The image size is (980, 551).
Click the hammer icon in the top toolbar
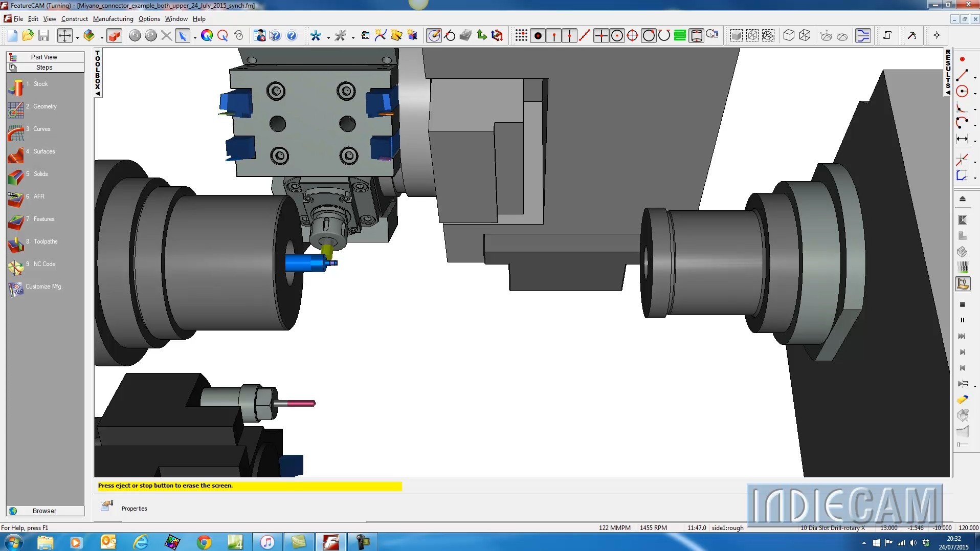[912, 35]
